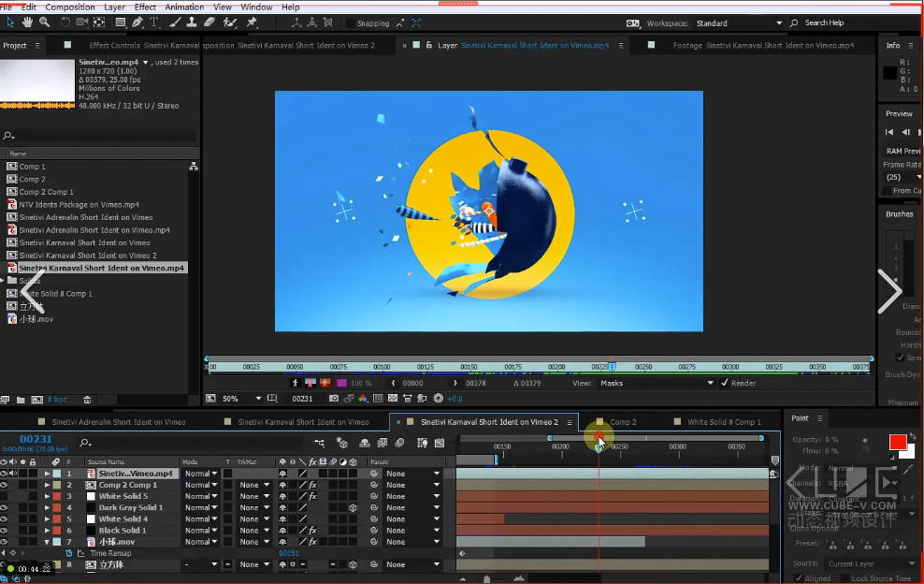Select the Hand tool
Image resolution: width=924 pixels, height=584 pixels.
pos(27,22)
